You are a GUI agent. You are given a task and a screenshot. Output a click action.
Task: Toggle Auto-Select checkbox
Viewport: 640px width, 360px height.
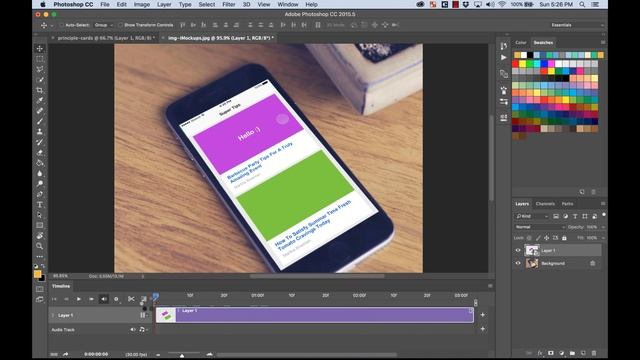pos(62,25)
